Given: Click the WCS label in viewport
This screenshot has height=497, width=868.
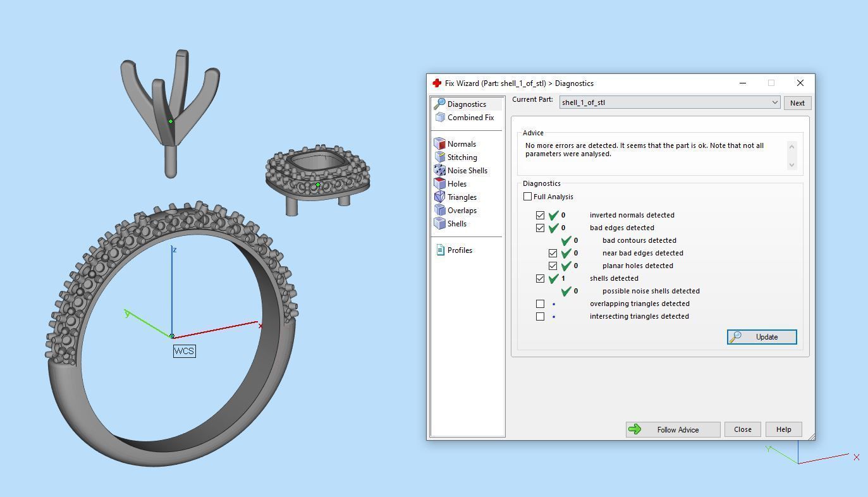Looking at the screenshot, I should (x=185, y=351).
